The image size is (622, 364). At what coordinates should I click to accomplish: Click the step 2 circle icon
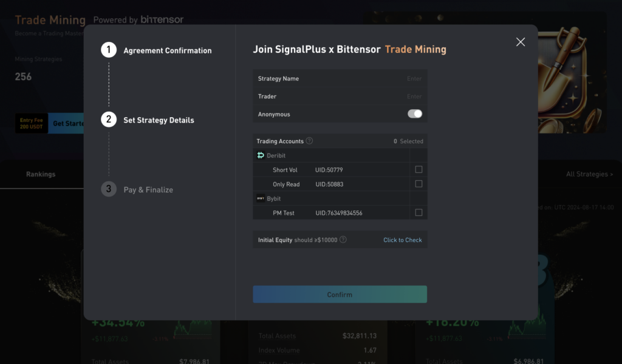tap(109, 120)
